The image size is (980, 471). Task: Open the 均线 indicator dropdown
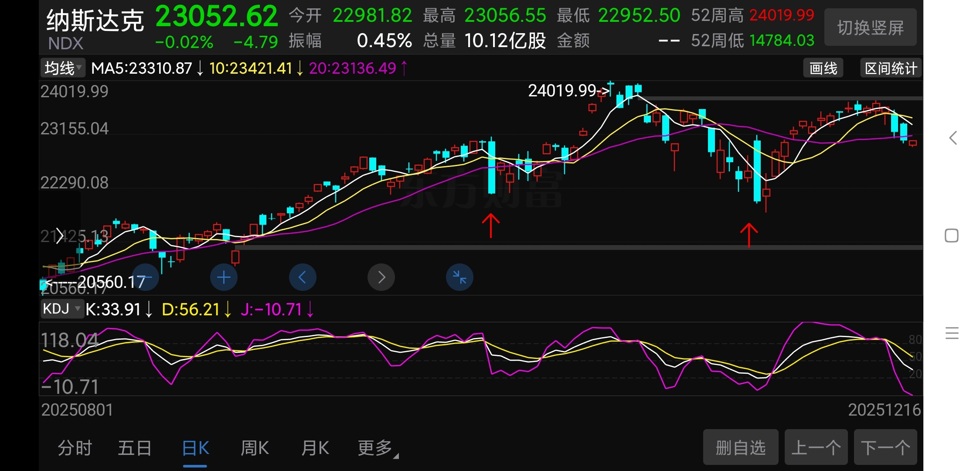point(63,68)
